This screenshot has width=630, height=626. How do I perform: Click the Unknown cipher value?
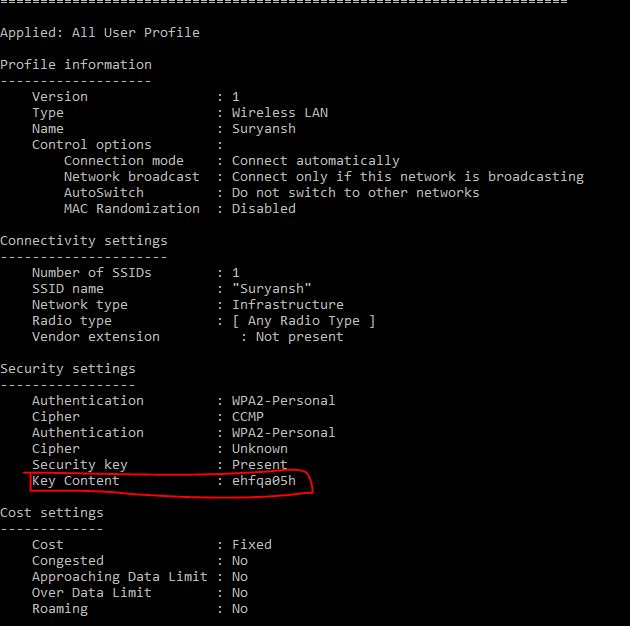click(260, 449)
